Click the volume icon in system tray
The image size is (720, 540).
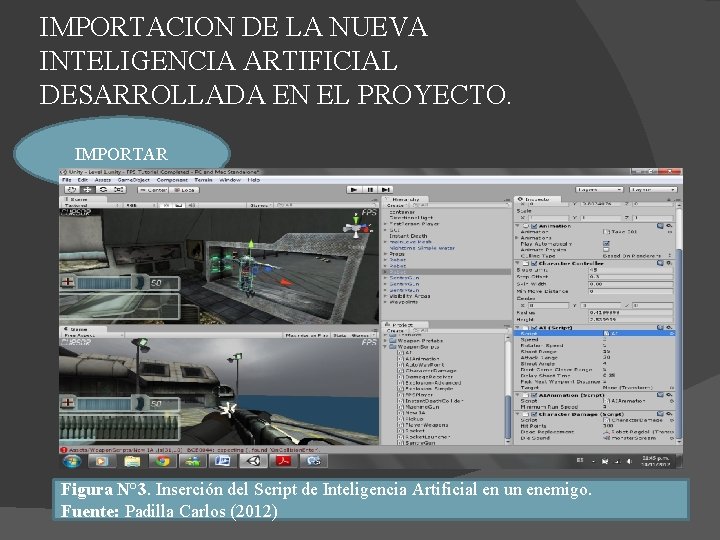630,461
